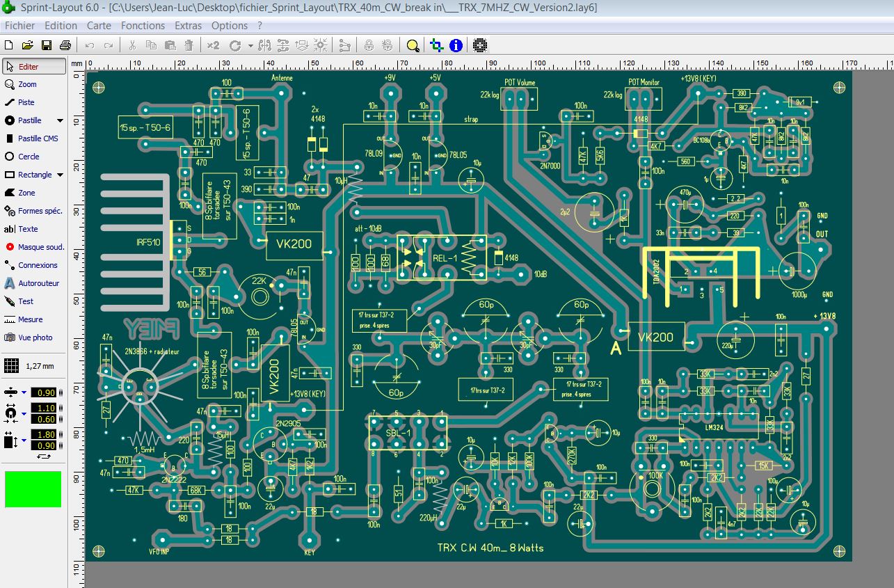Save the layout with floppy icon
The width and height of the screenshot is (894, 588).
point(47,45)
